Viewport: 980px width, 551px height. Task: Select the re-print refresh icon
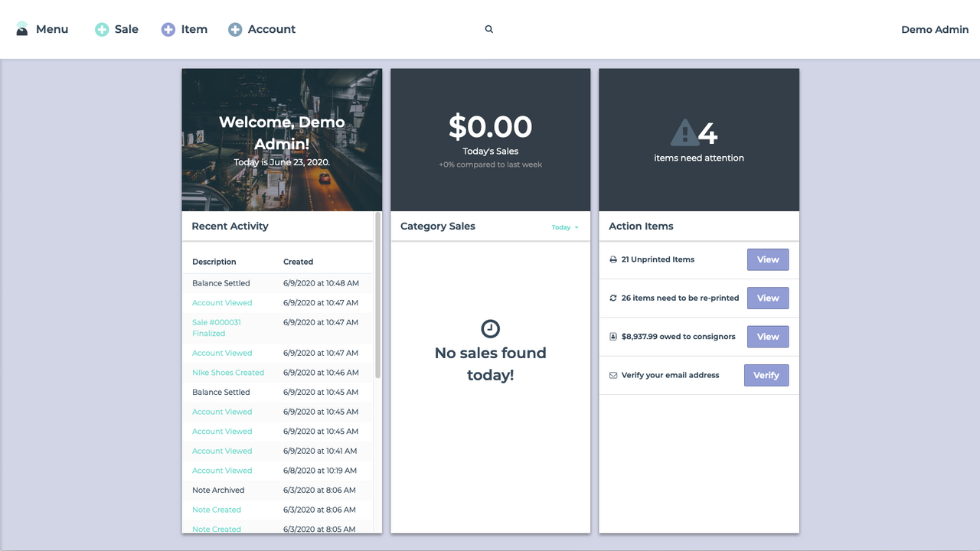coord(613,298)
